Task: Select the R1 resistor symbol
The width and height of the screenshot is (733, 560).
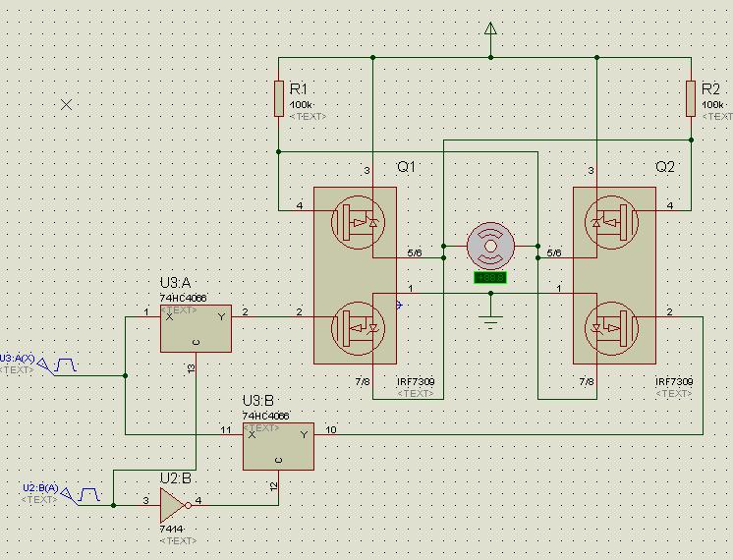Action: click(279, 98)
